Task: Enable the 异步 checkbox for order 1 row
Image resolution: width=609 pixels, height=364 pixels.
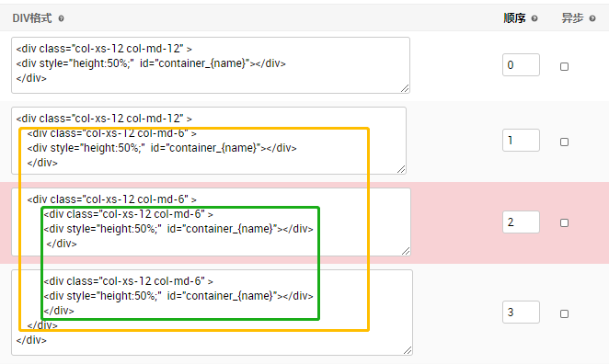Action: tap(564, 142)
